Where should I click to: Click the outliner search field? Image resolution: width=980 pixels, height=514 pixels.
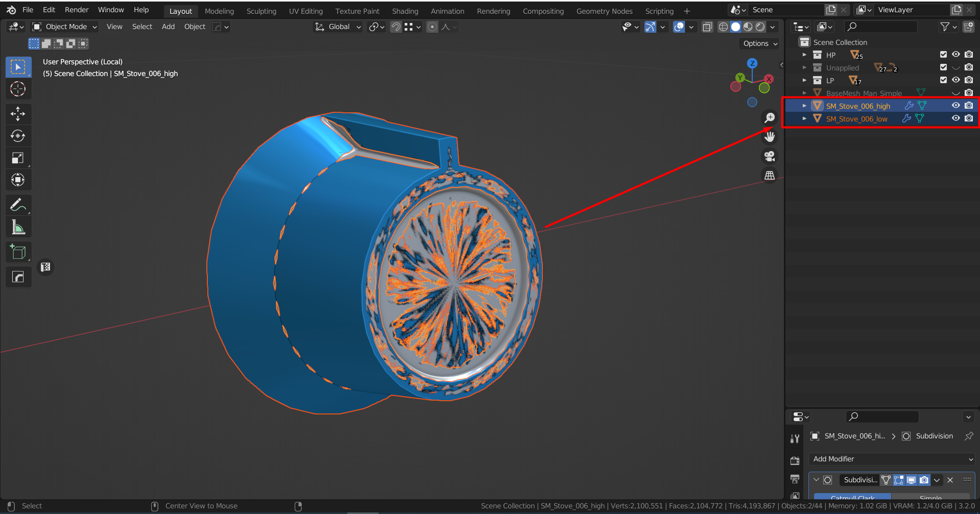pos(881,27)
